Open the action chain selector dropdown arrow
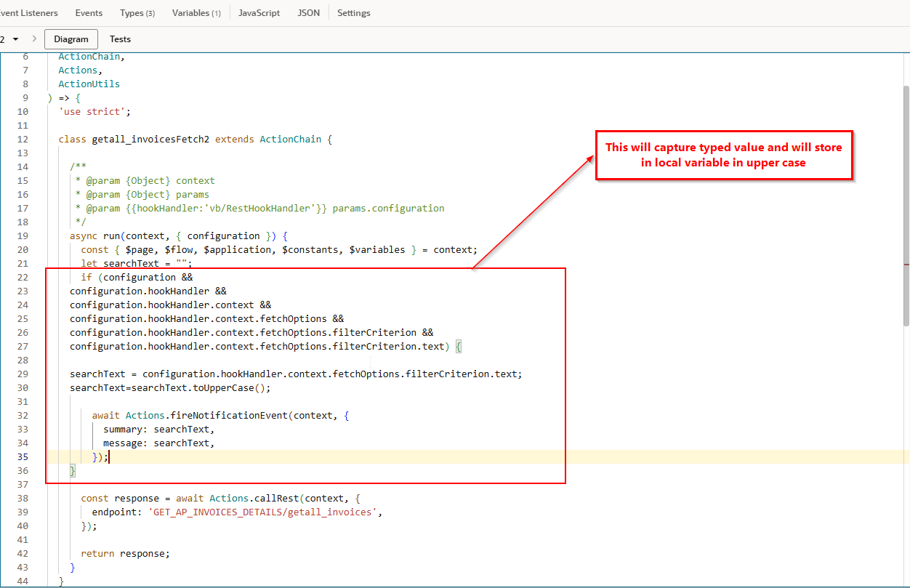The width and height of the screenshot is (910, 588). pos(15,39)
